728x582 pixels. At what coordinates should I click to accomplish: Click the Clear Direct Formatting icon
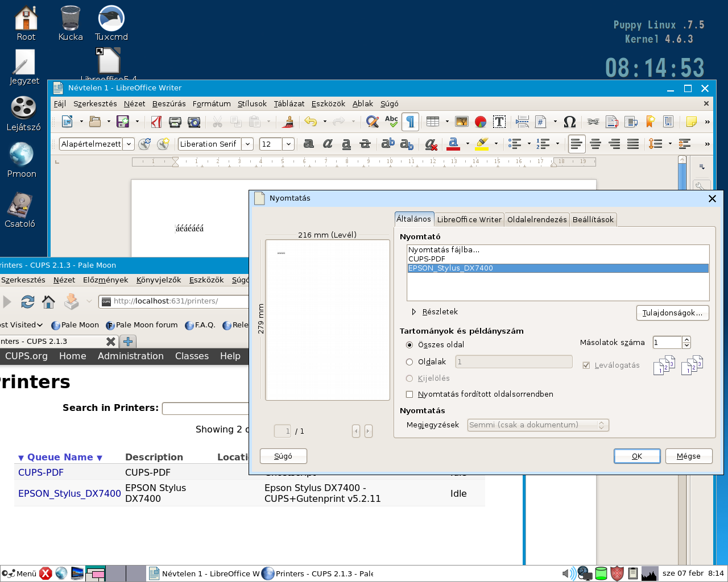432,144
